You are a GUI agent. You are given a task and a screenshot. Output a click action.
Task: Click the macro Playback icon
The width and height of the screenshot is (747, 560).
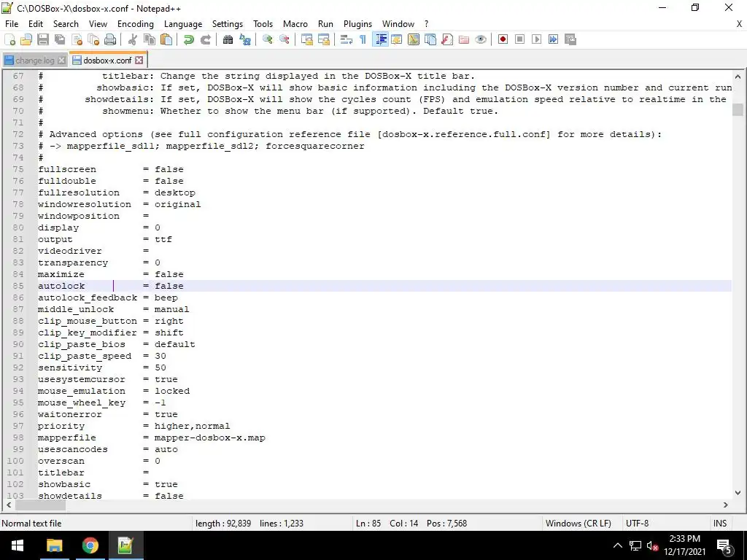pos(536,39)
